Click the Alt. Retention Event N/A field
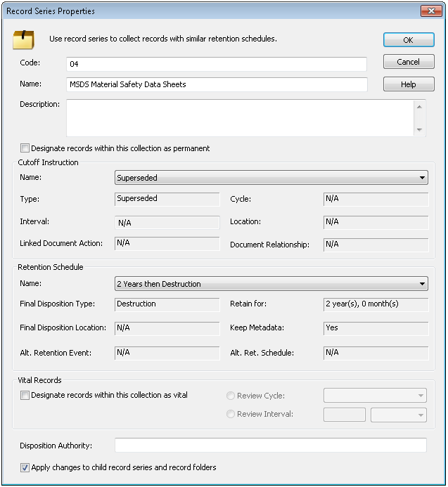Screen dimensions: 448x487 click(x=167, y=353)
